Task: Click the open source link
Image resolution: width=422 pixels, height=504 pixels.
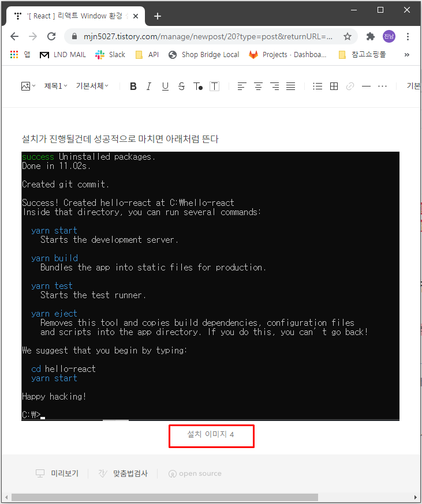Action: [x=195, y=473]
